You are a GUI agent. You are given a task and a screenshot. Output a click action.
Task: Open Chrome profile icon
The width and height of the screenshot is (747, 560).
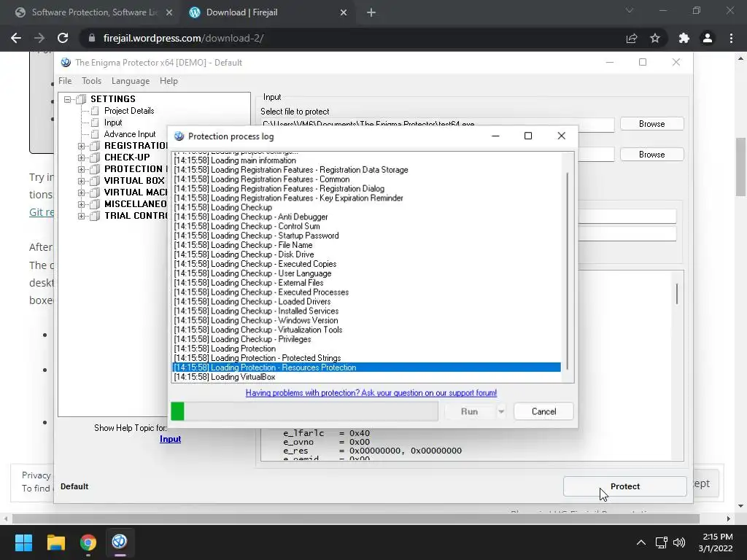click(708, 38)
